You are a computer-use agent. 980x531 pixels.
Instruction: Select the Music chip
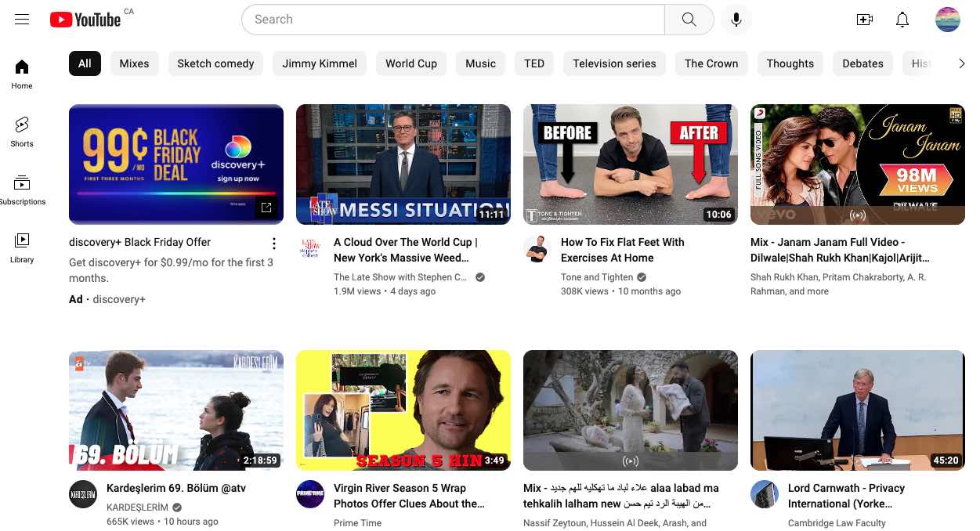coord(480,63)
